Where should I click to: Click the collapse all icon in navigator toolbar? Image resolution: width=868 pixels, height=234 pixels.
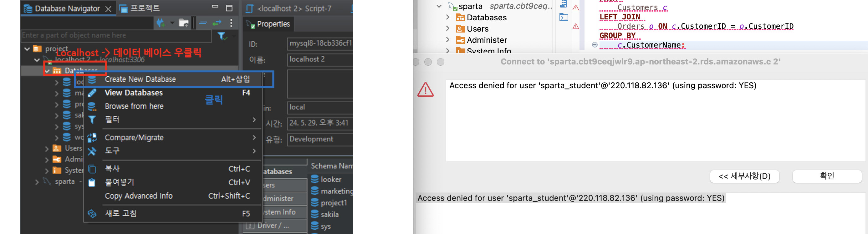pos(203,23)
